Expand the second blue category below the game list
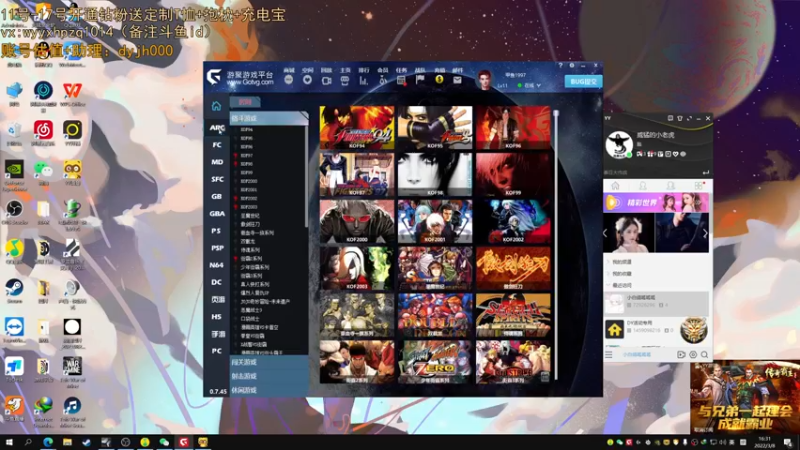The height and width of the screenshot is (450, 800). pos(269,376)
